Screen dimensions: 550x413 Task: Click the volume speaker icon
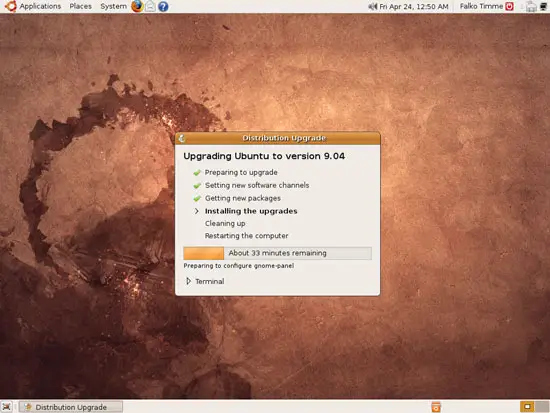373,6
